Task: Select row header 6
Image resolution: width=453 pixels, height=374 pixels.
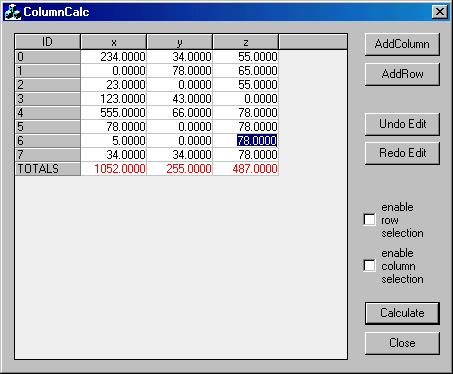Action: 48,141
